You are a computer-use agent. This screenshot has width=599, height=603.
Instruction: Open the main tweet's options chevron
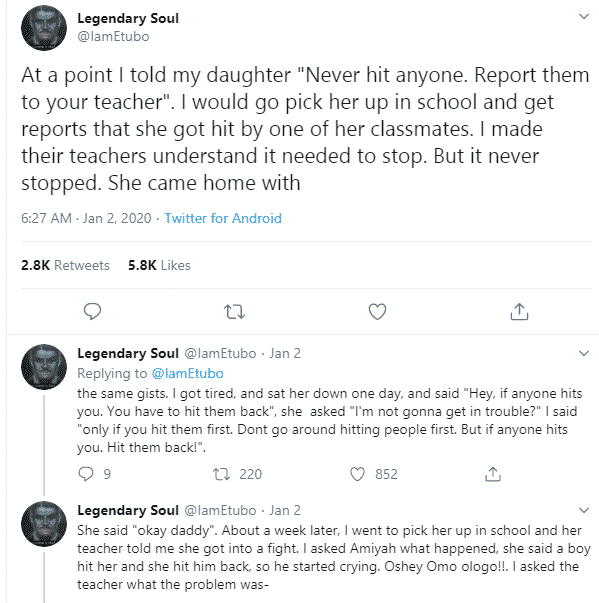584,16
